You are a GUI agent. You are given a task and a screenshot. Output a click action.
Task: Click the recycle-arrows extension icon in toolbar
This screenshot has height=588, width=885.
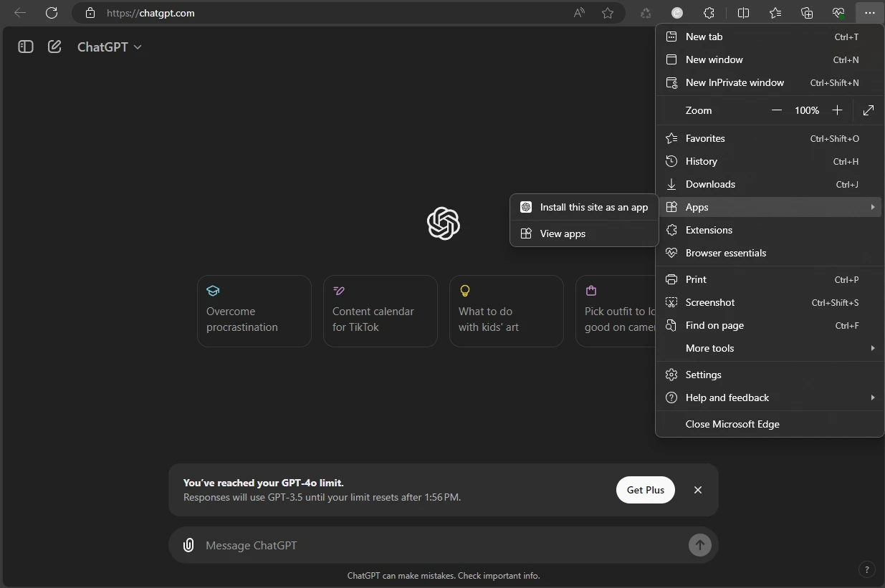coord(646,13)
